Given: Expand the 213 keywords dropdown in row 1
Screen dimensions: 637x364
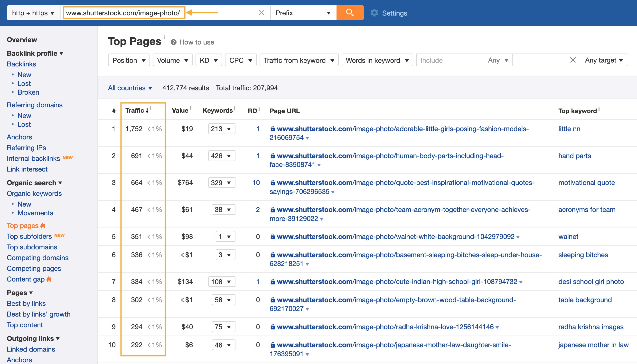Looking at the screenshot, I should coord(221,129).
